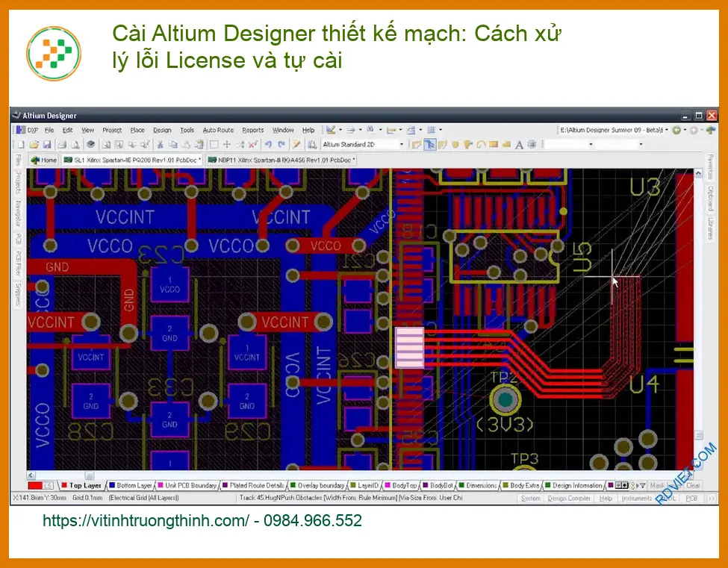Select the Place String text tool
Viewport: 728px width, 568px height.
[519, 145]
